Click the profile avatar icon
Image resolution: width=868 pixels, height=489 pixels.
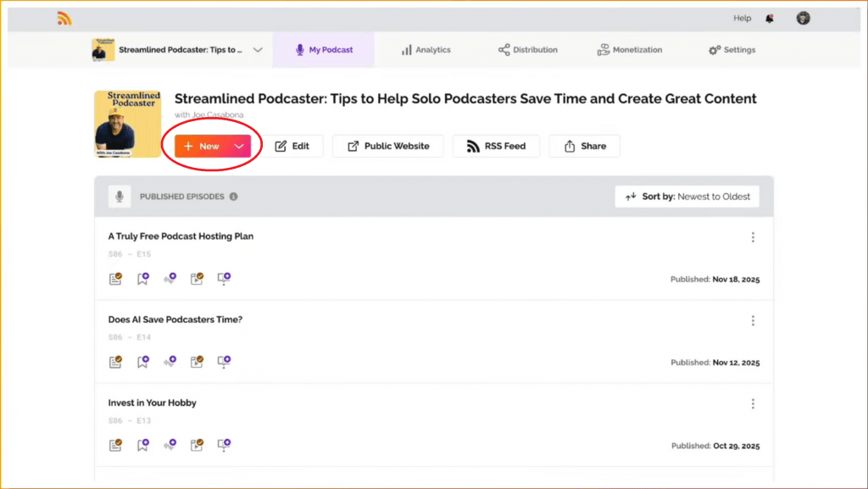click(x=802, y=17)
